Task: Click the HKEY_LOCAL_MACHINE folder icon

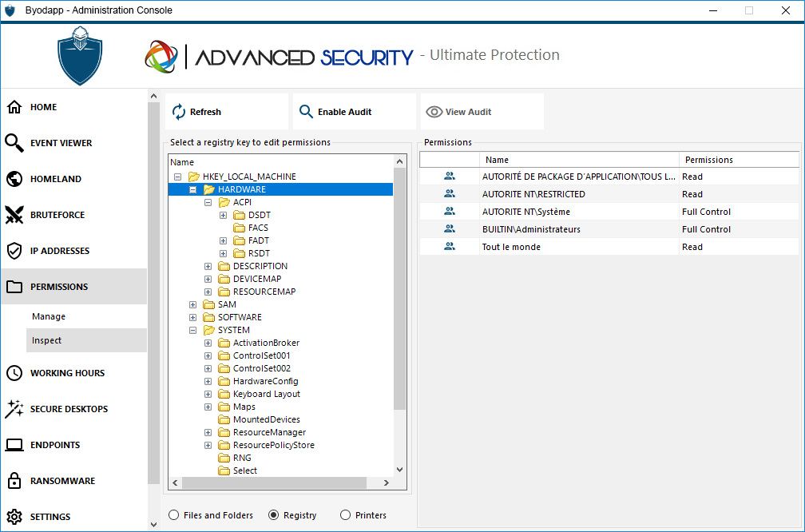Action: tap(193, 177)
